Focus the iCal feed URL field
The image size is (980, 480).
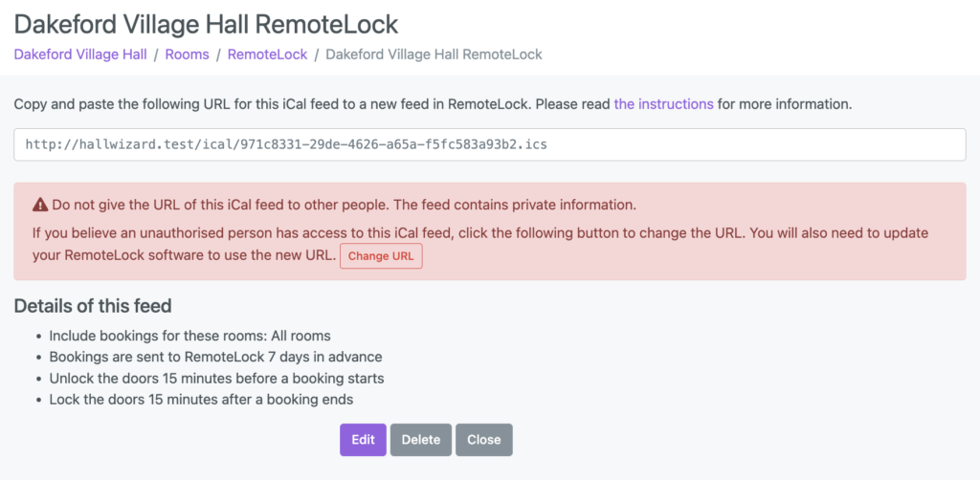(490, 144)
